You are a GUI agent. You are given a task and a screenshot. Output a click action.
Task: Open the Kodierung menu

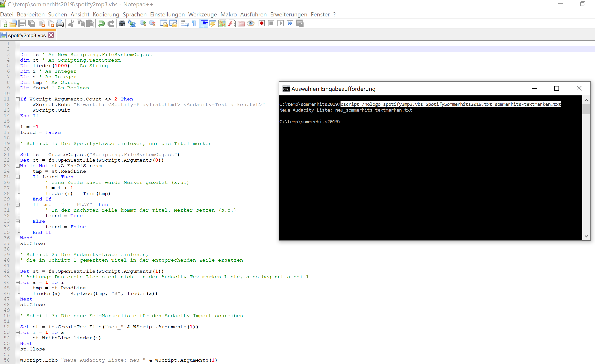pos(106,14)
